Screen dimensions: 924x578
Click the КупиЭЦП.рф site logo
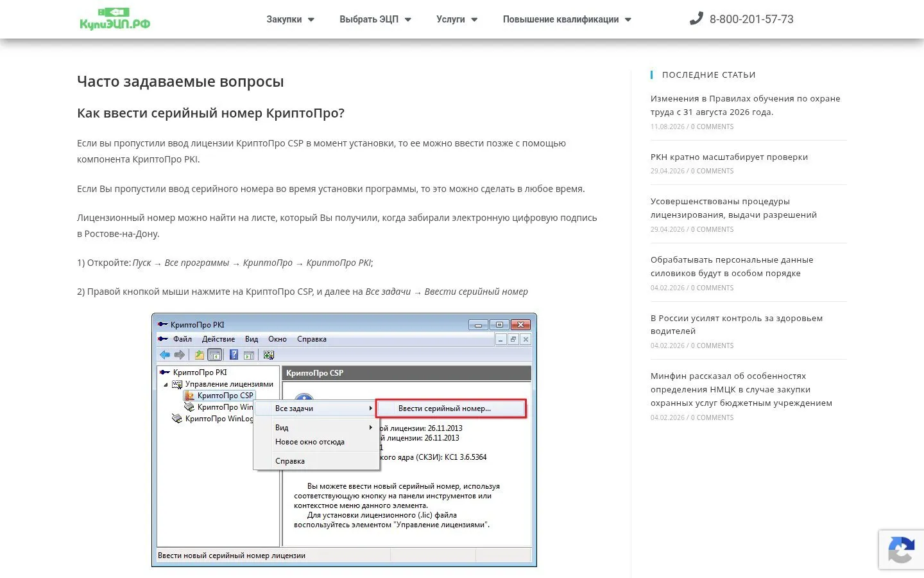pos(115,19)
